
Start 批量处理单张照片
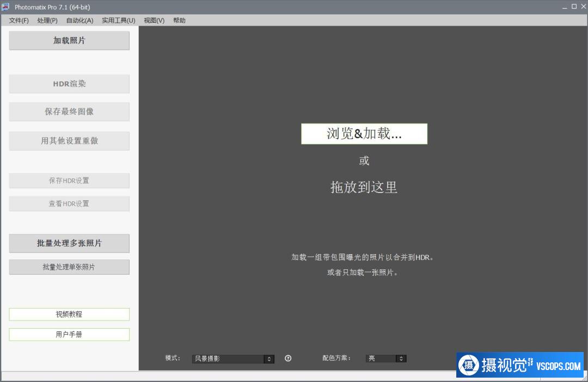coord(69,267)
